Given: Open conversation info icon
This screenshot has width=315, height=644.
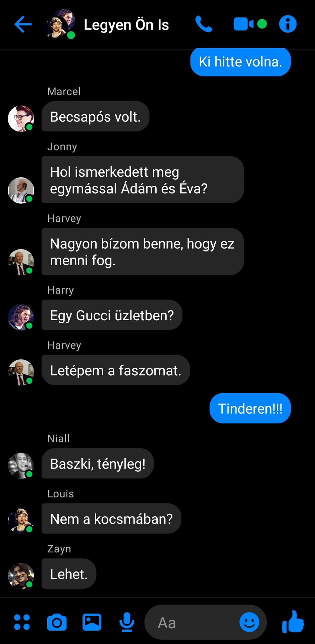Looking at the screenshot, I should click(x=288, y=24).
